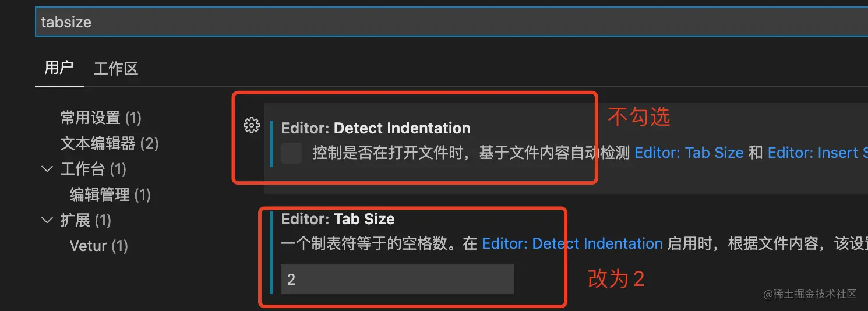The height and width of the screenshot is (311, 868).
Task: Switch to the 工作区 settings tab
Action: [x=116, y=69]
